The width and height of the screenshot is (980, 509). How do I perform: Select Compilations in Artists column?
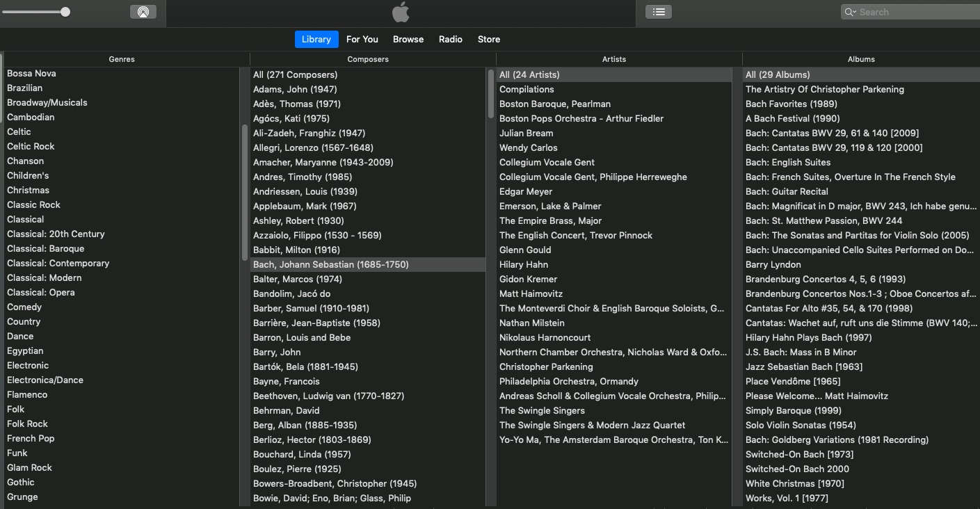(527, 89)
